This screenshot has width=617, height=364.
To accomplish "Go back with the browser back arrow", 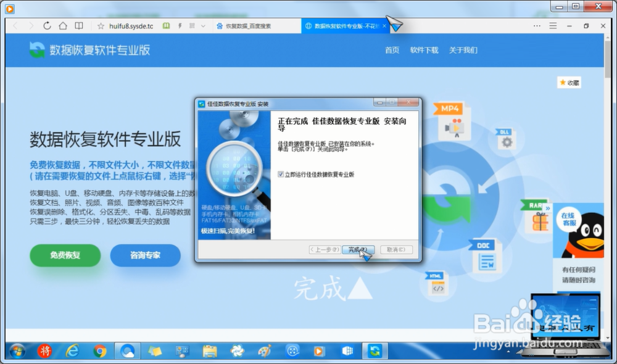I will coord(15,26).
